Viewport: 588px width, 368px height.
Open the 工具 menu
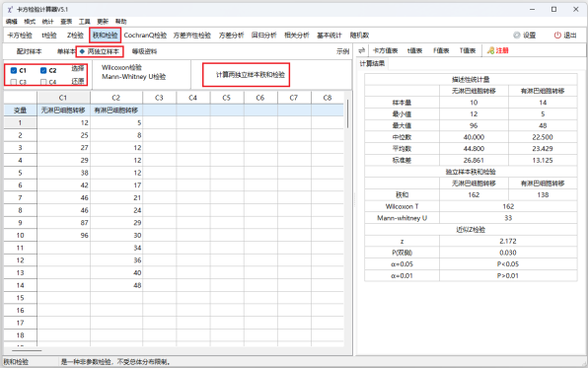(85, 22)
